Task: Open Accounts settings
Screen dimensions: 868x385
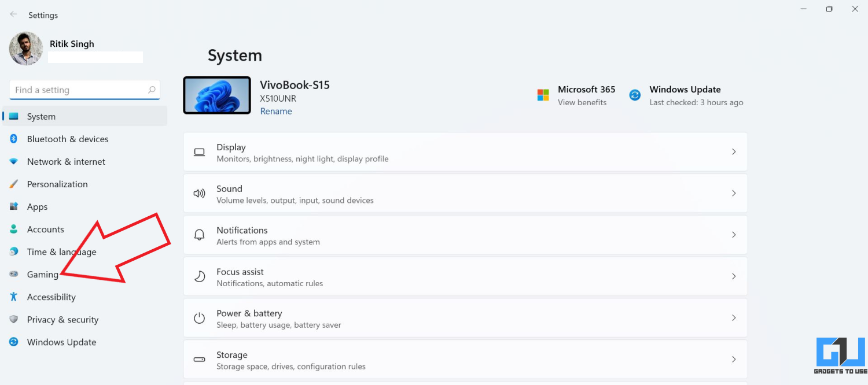Action: pos(45,229)
